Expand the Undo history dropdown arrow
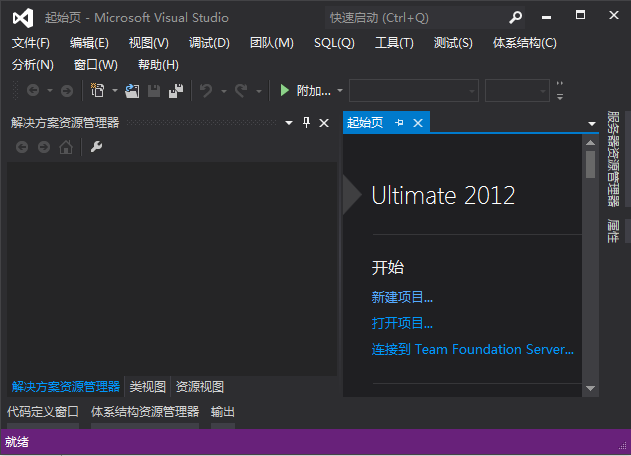This screenshot has width=631, height=456. coord(224,91)
